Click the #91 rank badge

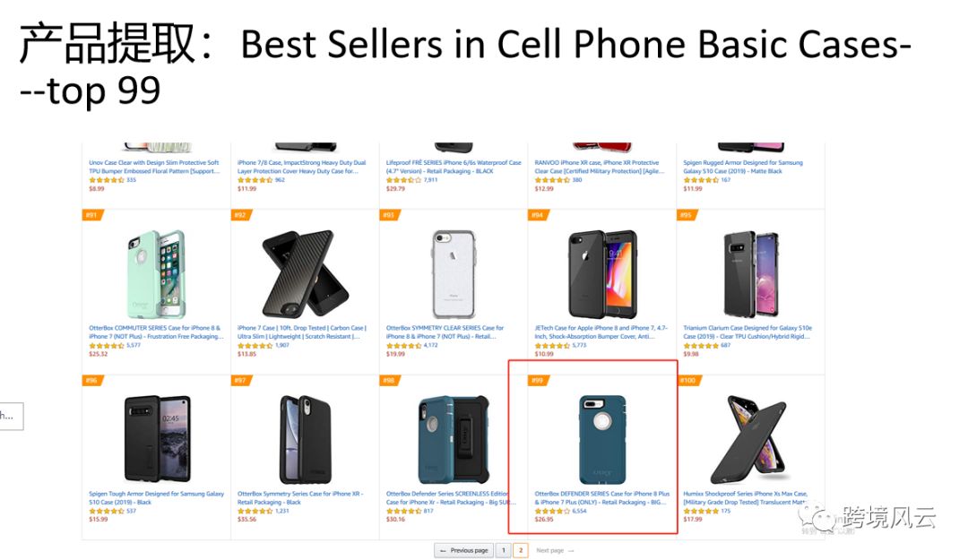coord(92,215)
